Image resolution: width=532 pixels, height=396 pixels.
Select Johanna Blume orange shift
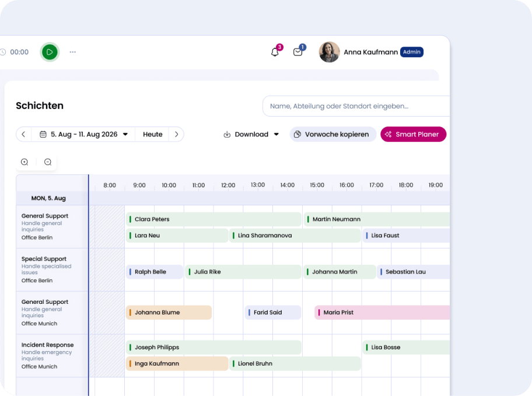169,313
